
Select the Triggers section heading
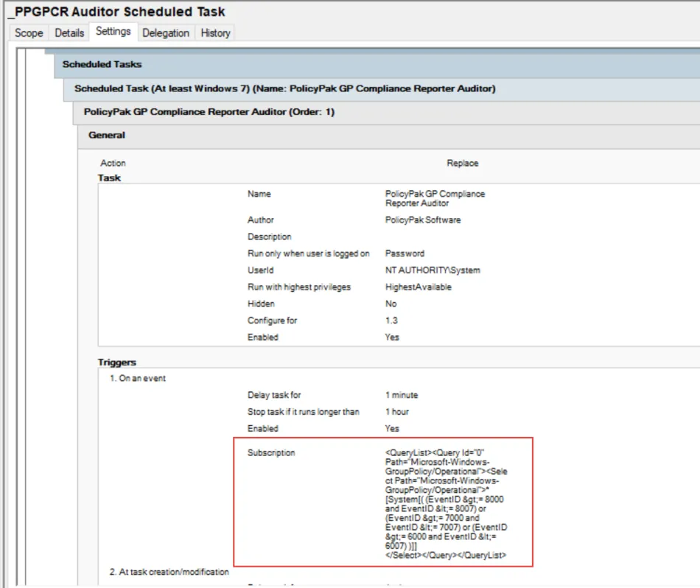(117, 362)
